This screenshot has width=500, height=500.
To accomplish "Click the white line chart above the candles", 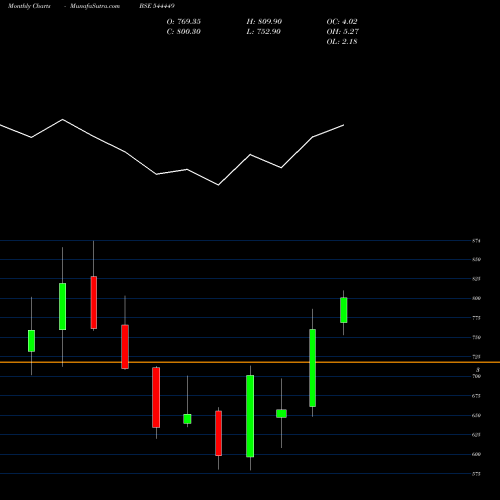I will point(172,152).
